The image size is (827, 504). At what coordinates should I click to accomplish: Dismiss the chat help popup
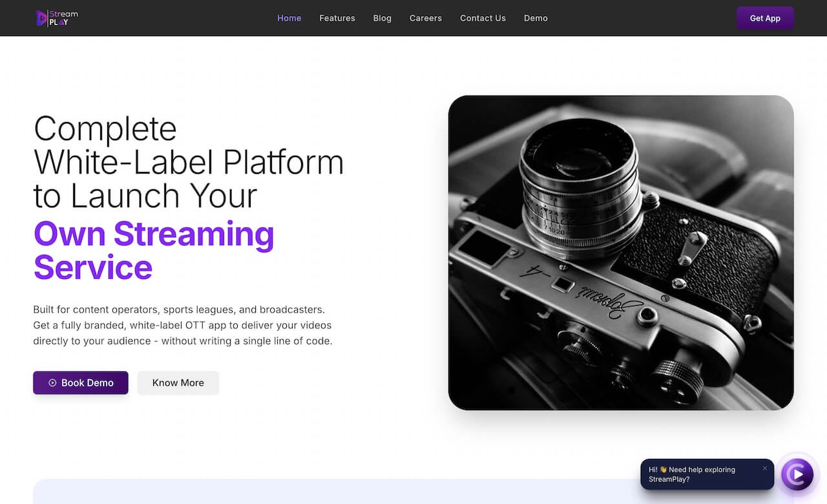(765, 468)
